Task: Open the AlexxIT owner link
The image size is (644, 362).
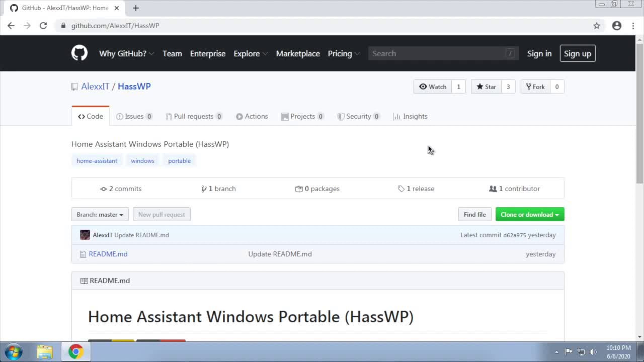Action: (x=95, y=86)
